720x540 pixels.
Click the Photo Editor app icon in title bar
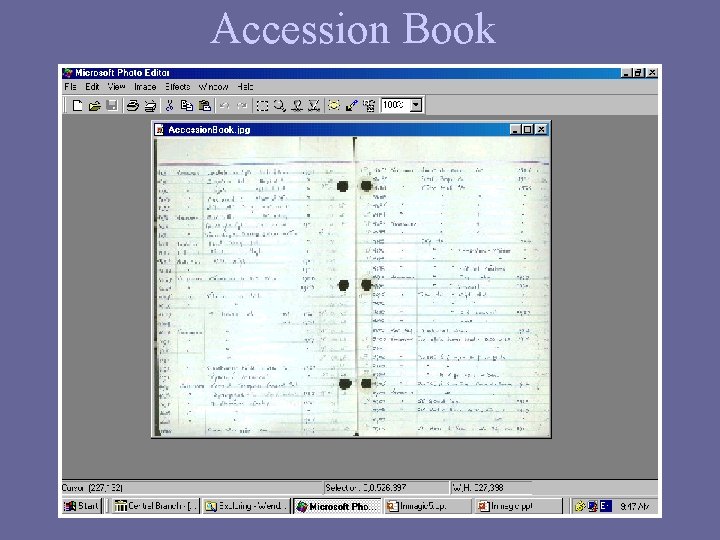[68, 73]
